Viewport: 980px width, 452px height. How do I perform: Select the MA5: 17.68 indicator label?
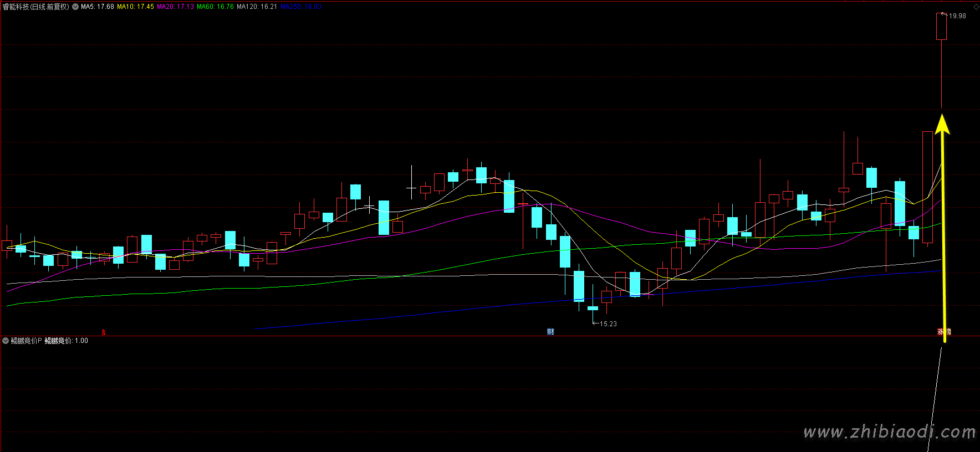pos(98,7)
